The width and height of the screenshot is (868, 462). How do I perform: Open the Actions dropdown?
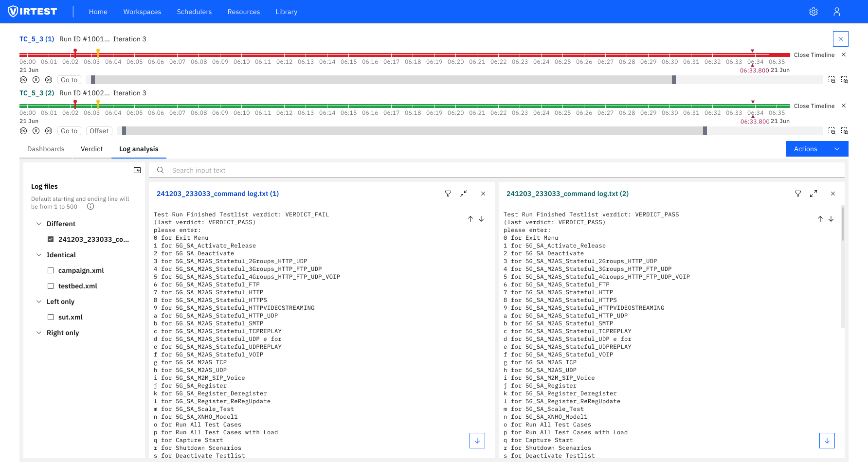(817, 149)
